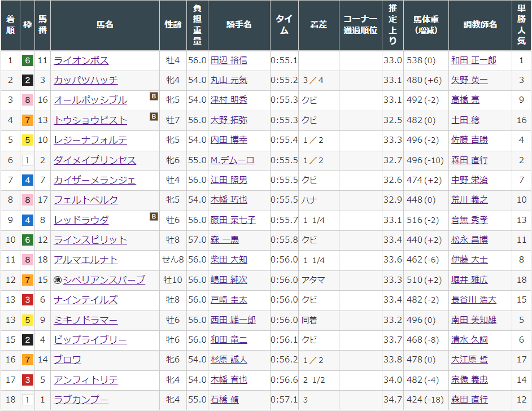This screenshot has width=532, height=411.
Task: Click jockey link 戸崎 圭太
Action: pyautogui.click(x=229, y=300)
